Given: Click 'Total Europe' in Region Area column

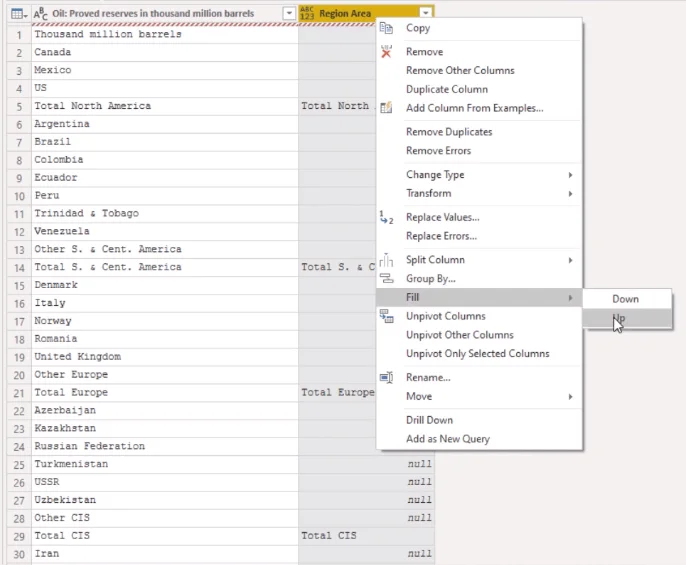Looking at the screenshot, I should pyautogui.click(x=337, y=393).
